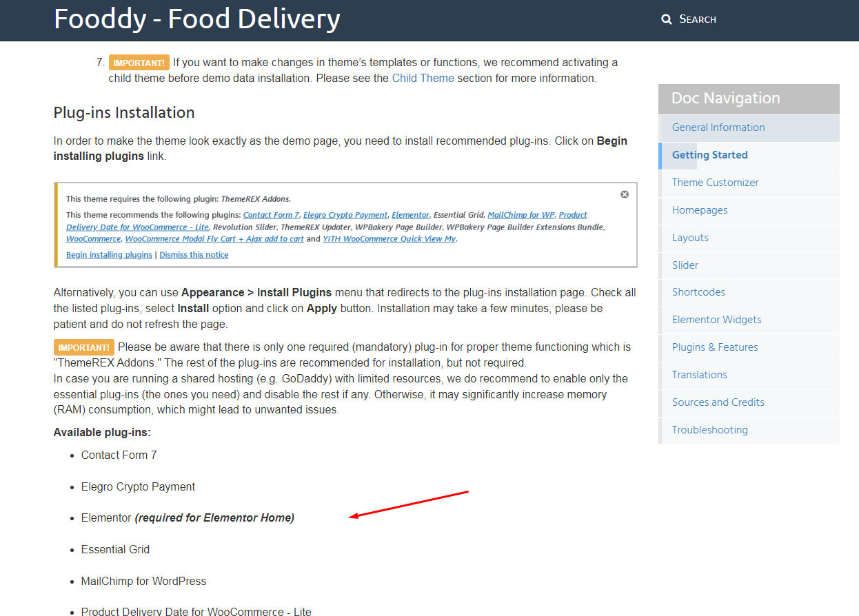Click the Available plug-ins: label

102,433
